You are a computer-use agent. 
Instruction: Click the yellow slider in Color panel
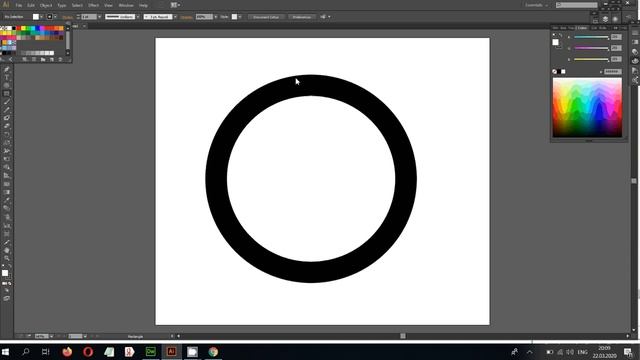click(591, 60)
